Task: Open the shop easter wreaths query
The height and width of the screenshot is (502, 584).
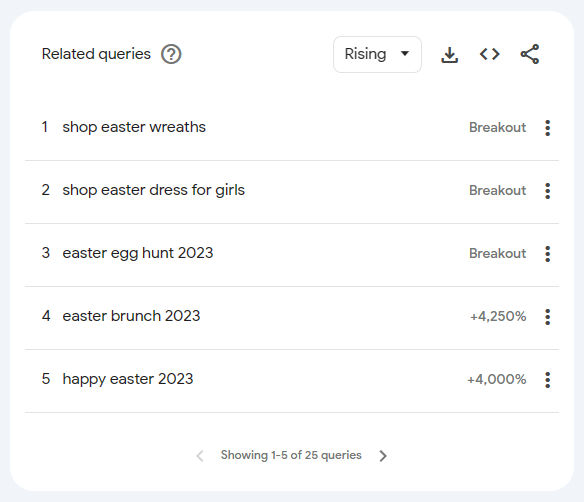Action: (134, 127)
